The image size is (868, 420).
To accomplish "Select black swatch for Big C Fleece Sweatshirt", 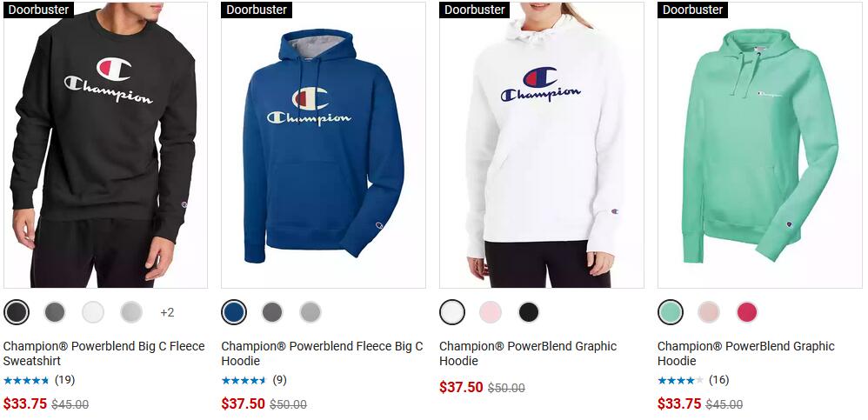I will pos(17,312).
